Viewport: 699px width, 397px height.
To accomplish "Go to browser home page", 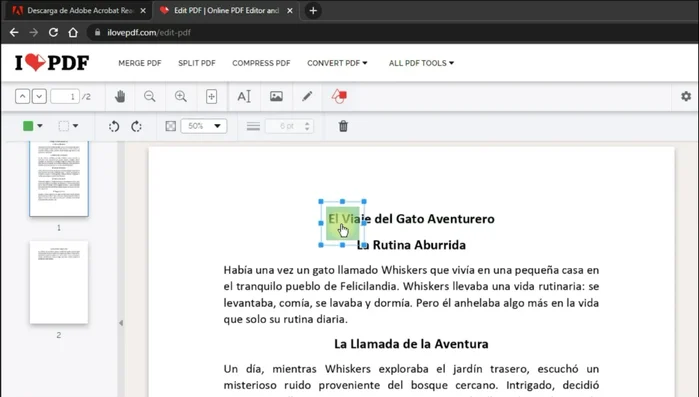I will click(73, 33).
